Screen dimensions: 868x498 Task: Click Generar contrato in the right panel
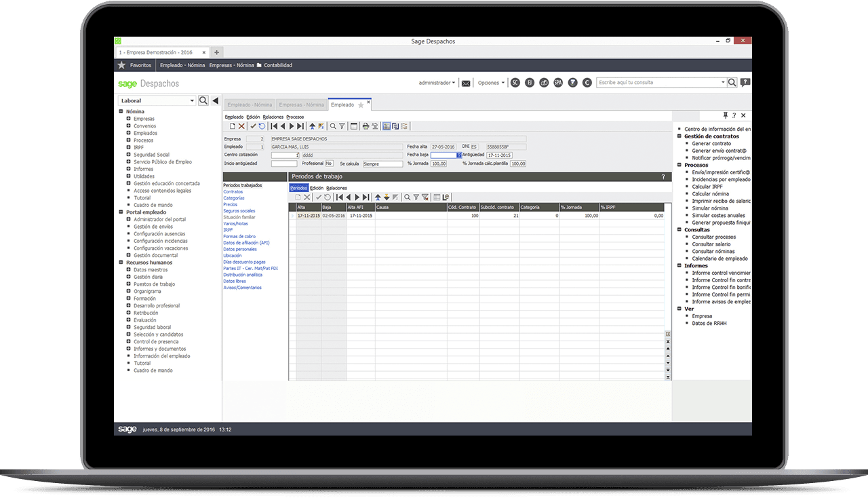click(x=711, y=144)
